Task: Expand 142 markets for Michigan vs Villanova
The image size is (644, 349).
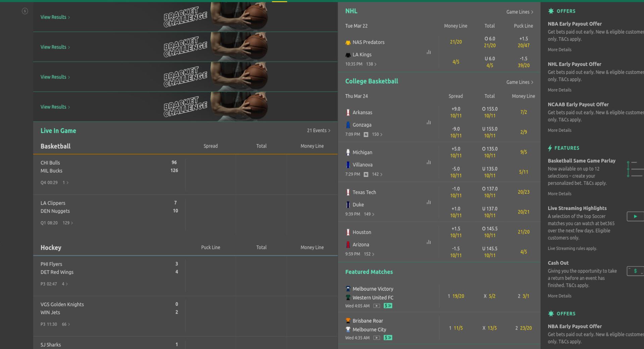Action: pos(377,174)
